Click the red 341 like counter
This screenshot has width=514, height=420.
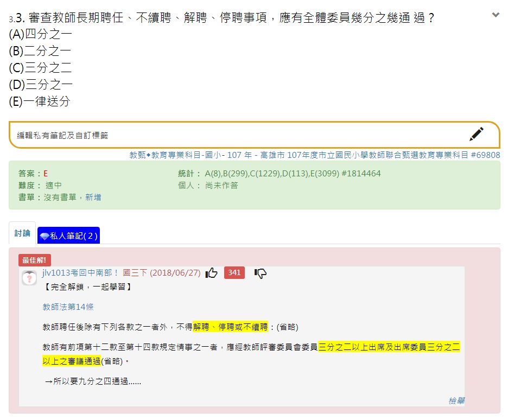pos(233,273)
